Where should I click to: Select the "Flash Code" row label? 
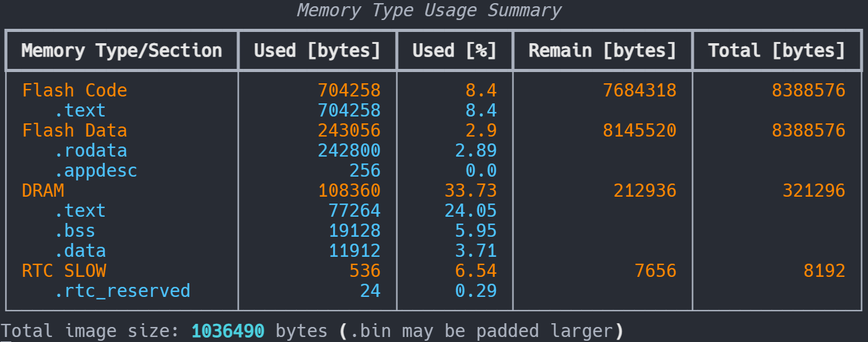pyautogui.click(x=75, y=90)
